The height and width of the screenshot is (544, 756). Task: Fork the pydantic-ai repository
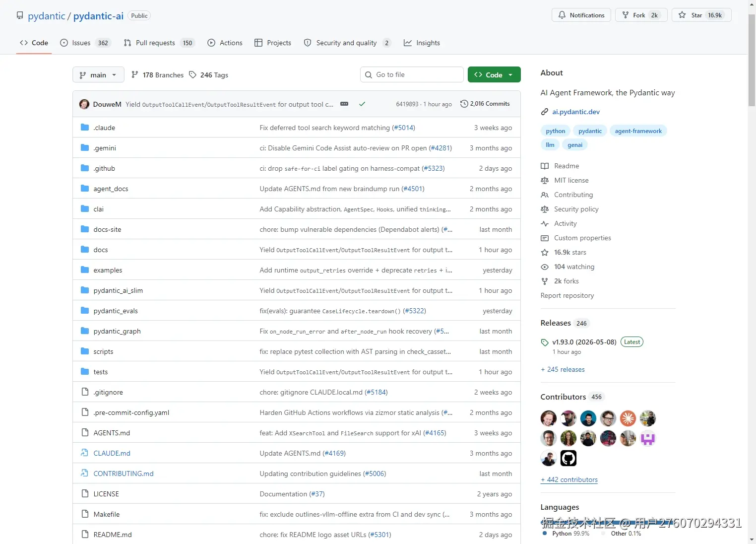click(x=641, y=15)
